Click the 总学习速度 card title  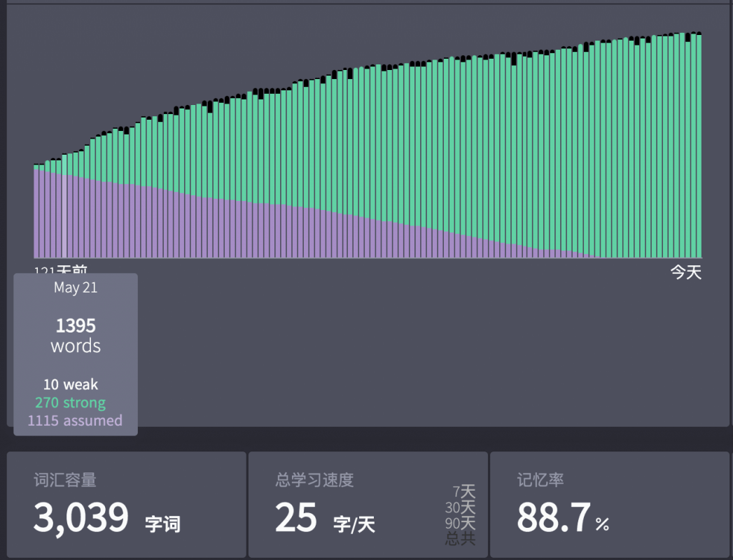[314, 480]
